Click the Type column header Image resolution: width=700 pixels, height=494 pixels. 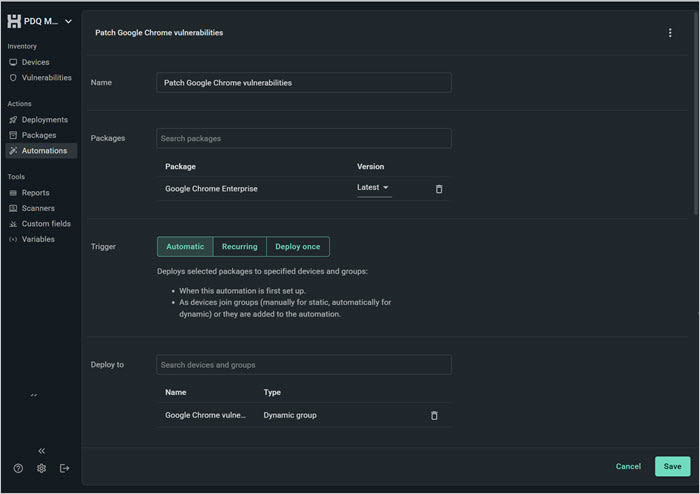272,392
